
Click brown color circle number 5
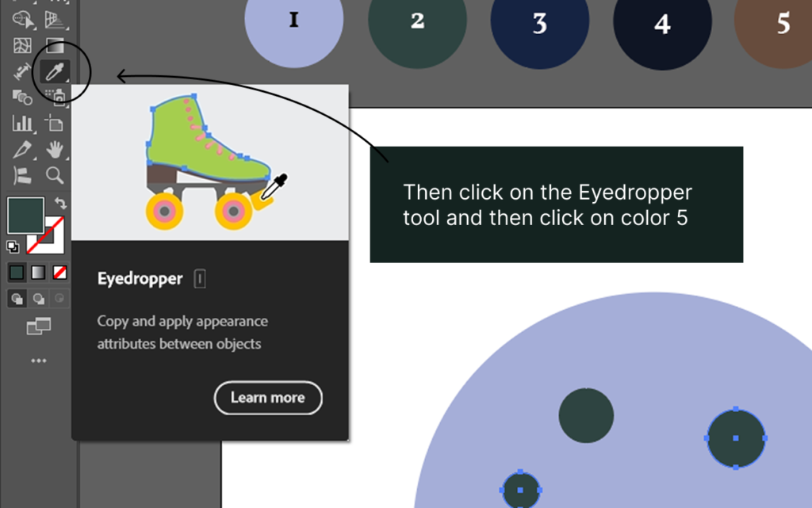coord(774,23)
